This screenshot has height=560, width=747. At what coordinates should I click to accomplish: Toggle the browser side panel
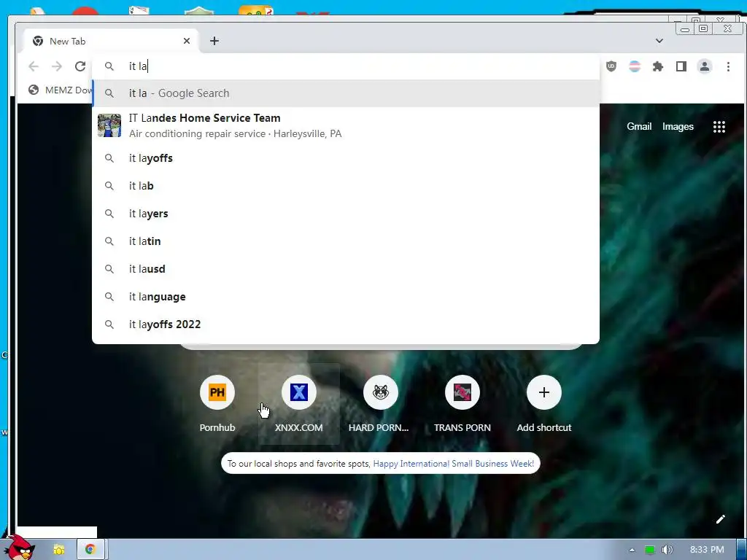pos(681,66)
